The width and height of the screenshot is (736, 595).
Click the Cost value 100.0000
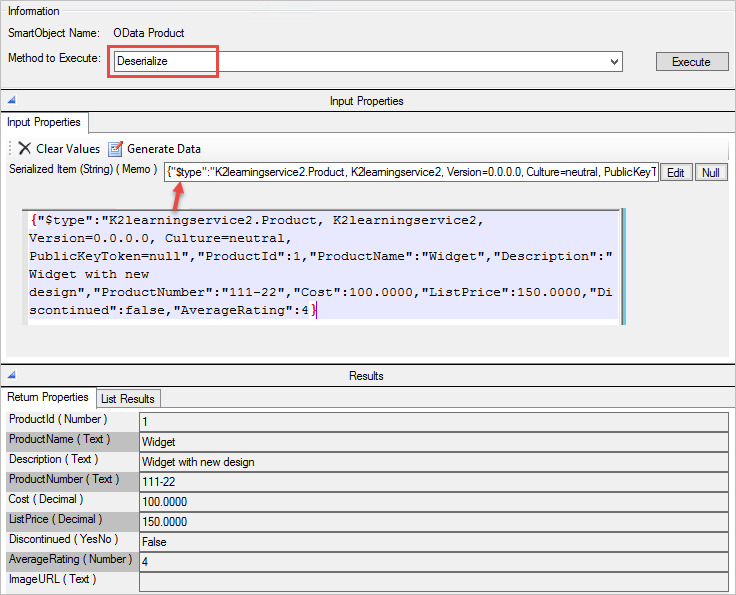[x=433, y=502]
